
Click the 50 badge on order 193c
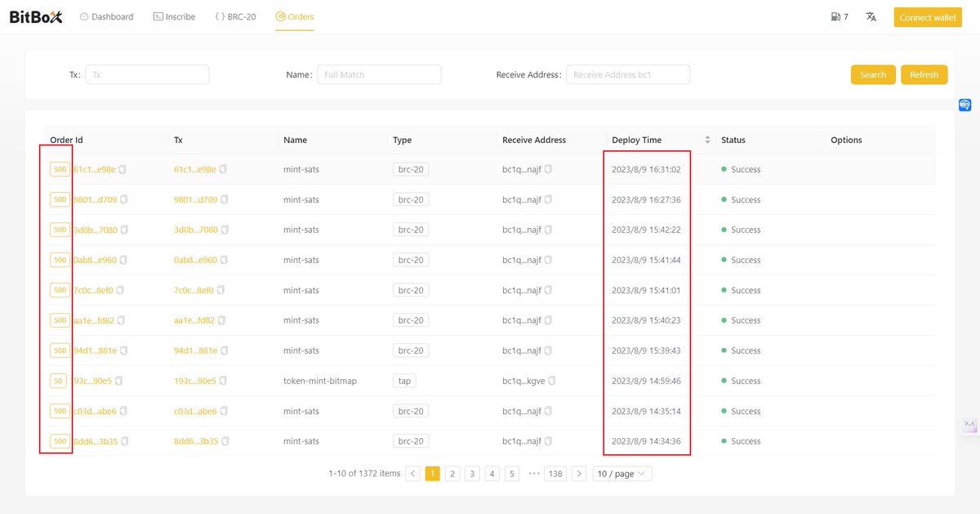(x=60, y=381)
